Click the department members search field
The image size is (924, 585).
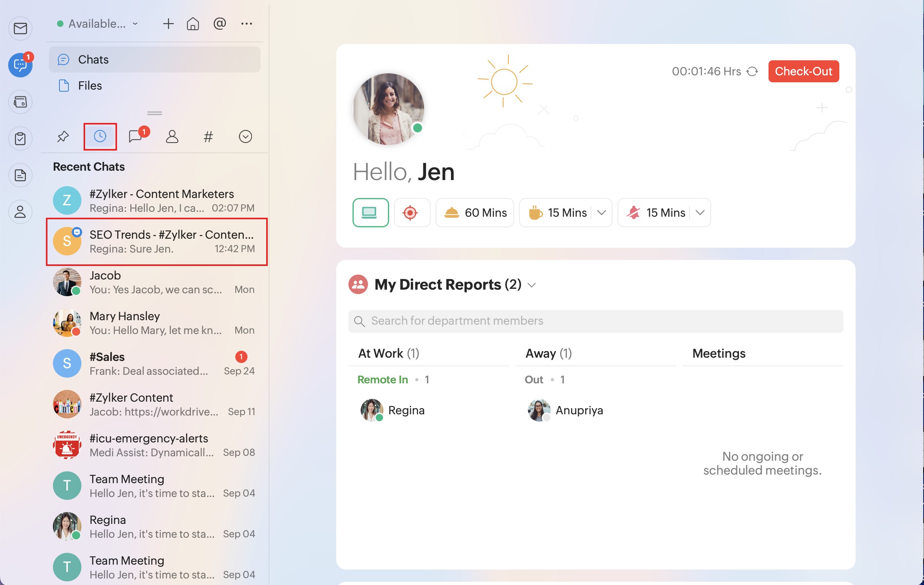(595, 321)
